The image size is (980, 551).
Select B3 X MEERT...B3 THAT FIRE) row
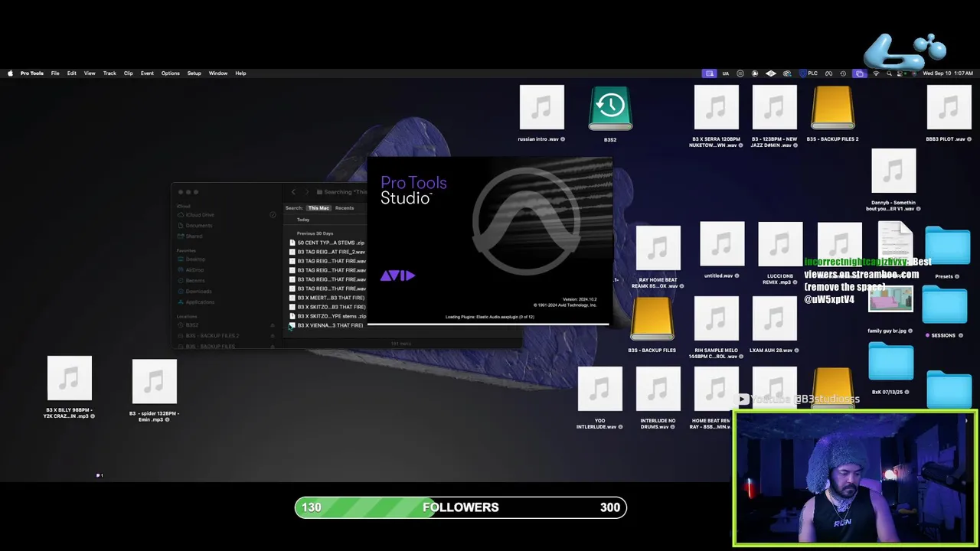(x=328, y=298)
